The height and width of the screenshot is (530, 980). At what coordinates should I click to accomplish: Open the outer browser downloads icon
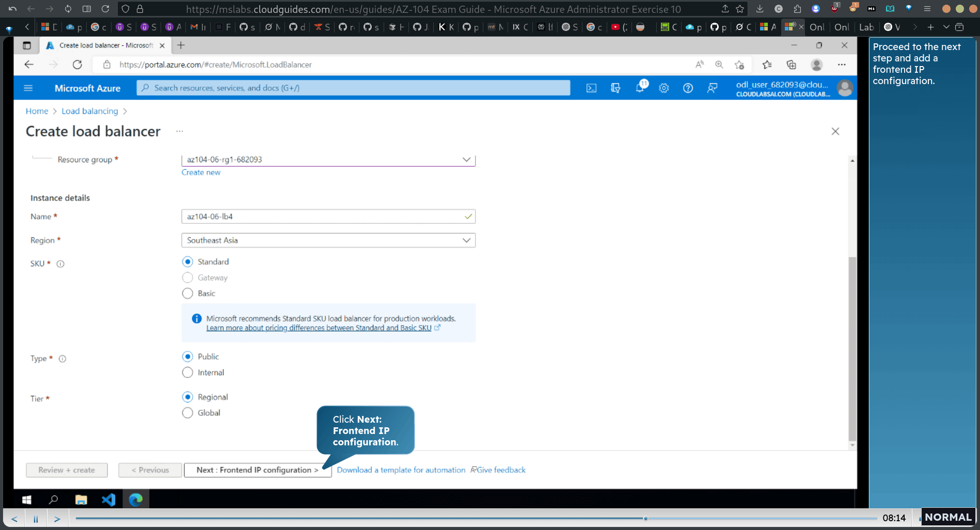[760, 9]
